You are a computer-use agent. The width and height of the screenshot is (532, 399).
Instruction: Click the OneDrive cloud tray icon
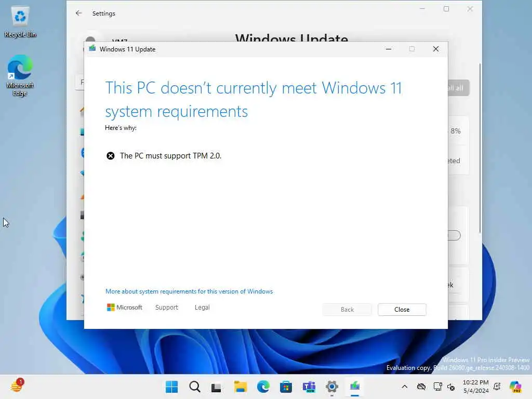(x=421, y=387)
